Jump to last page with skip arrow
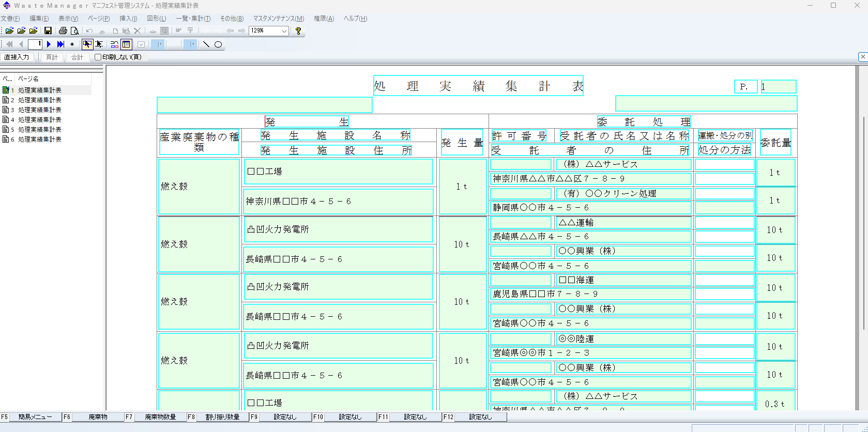Viewport: 868px width, 432px height. 60,44
